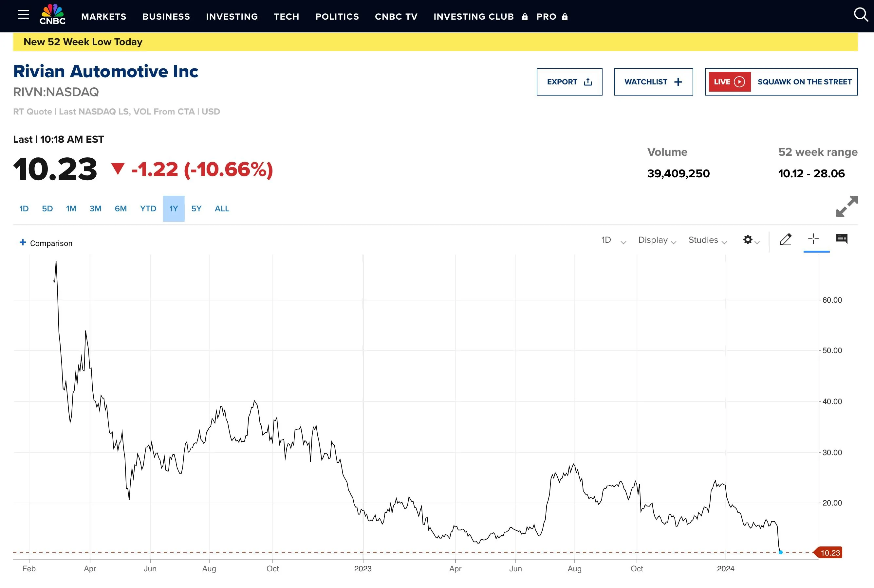Open the Tech menu
Image resolution: width=874 pixels, height=588 pixels.
[286, 16]
